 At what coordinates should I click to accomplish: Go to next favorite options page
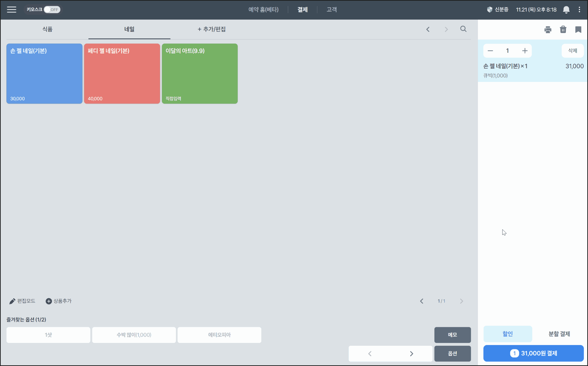[x=411, y=354]
